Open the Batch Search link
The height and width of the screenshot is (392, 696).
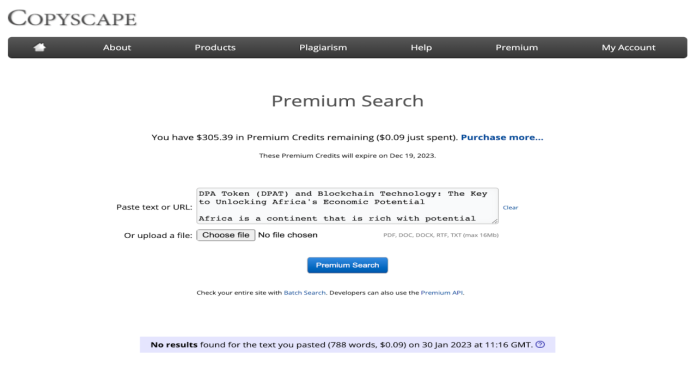[304, 293]
